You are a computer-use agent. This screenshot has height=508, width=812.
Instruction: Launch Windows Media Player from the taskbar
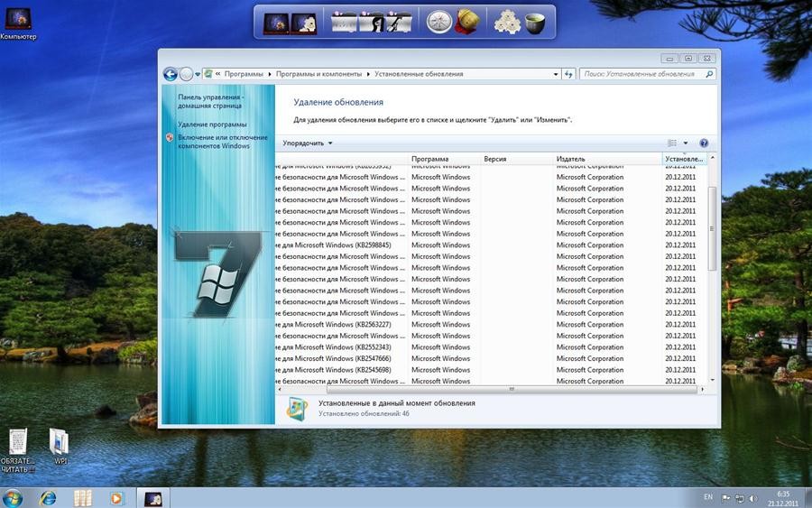pyautogui.click(x=117, y=498)
